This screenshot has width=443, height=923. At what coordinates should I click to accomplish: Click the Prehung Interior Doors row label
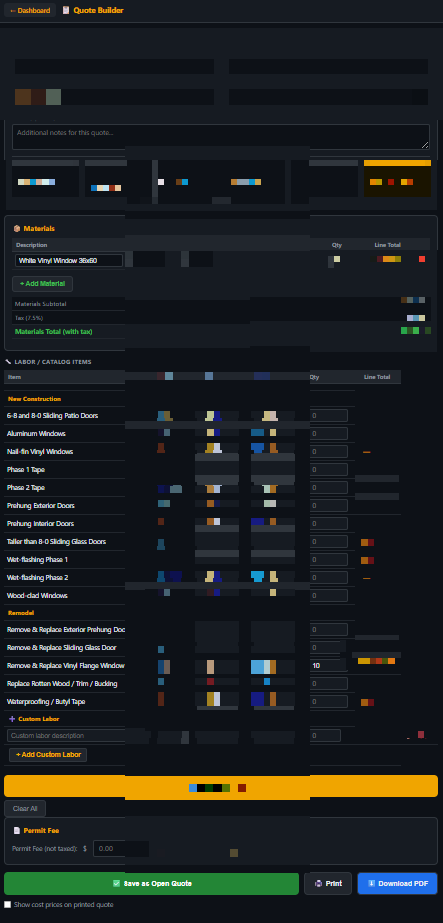point(41,524)
